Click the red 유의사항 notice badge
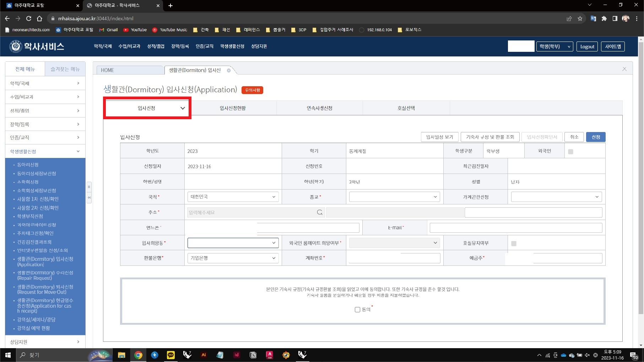 252,90
